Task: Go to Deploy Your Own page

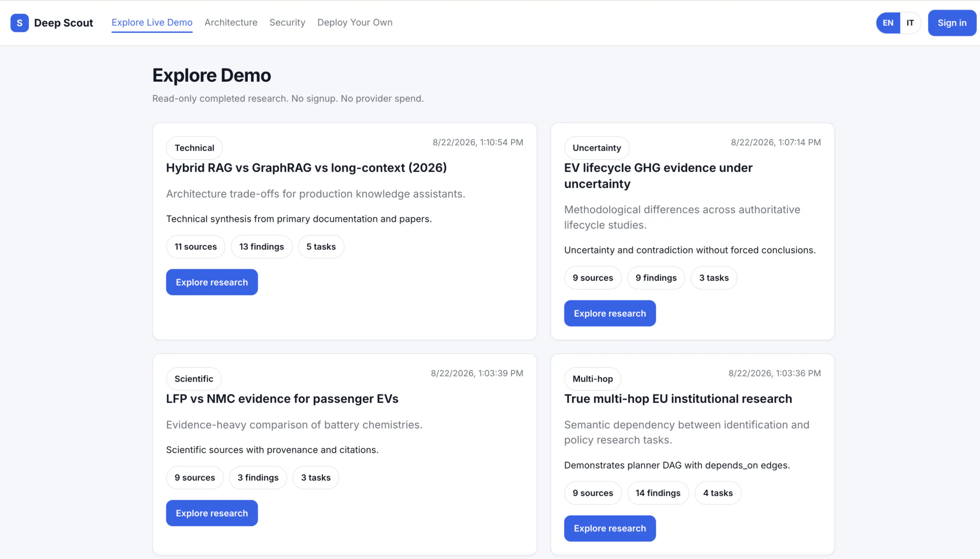Action: tap(355, 22)
